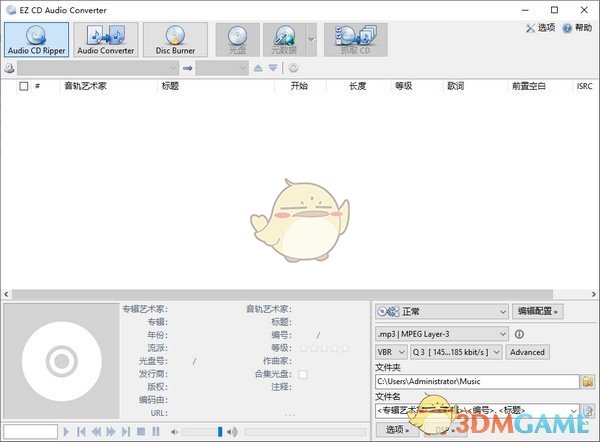This screenshot has height=442, width=600.
Task: Click the playback position progress bar
Action: 305,432
